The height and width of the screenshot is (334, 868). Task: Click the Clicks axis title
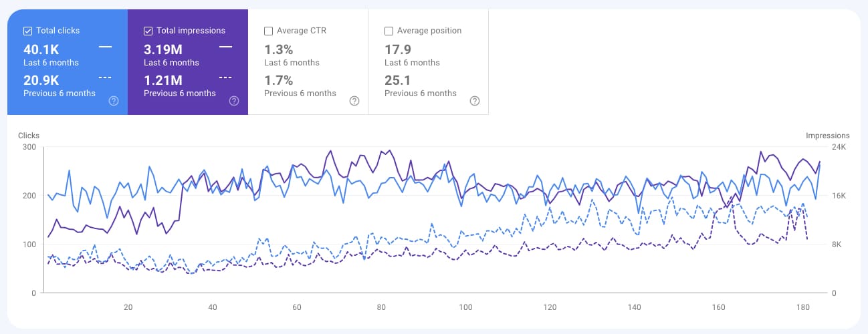click(x=29, y=136)
